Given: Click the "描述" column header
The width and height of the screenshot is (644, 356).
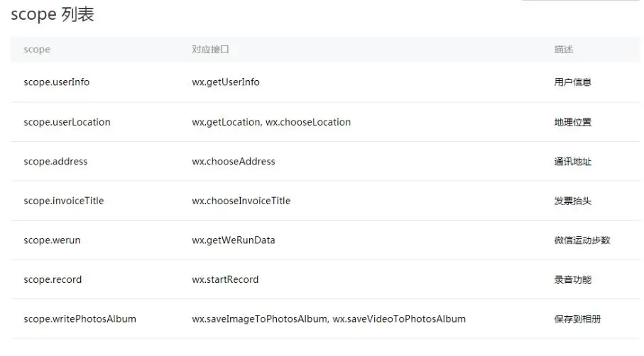Looking at the screenshot, I should (x=563, y=50).
